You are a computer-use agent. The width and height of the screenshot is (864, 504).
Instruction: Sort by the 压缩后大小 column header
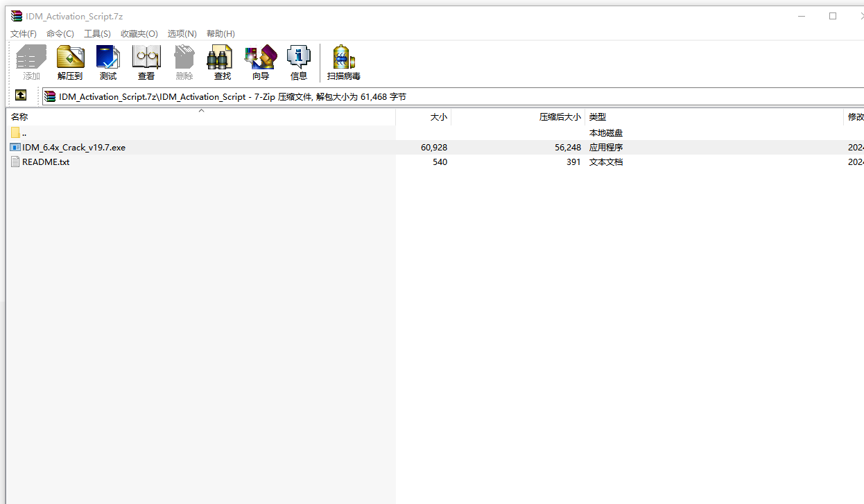[518, 116]
